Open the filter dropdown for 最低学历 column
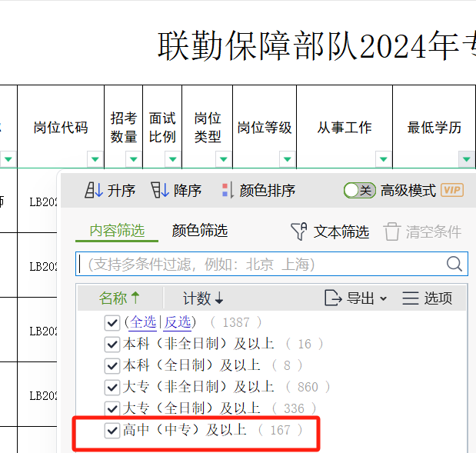 [466, 159]
